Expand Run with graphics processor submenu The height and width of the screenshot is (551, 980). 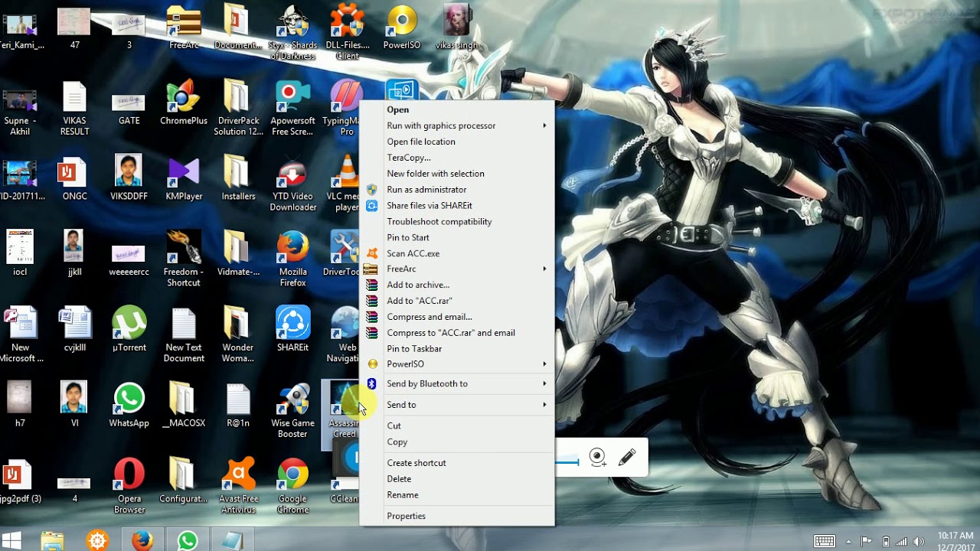tap(457, 126)
